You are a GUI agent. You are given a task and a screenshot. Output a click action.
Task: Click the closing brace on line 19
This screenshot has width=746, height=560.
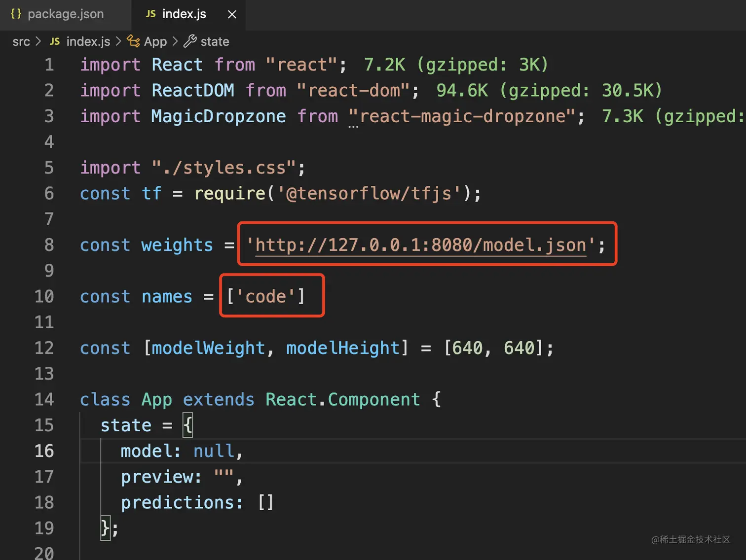[x=106, y=528]
